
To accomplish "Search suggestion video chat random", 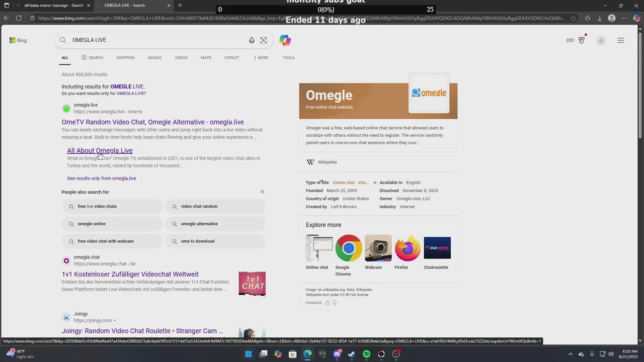I will click(x=215, y=207).
